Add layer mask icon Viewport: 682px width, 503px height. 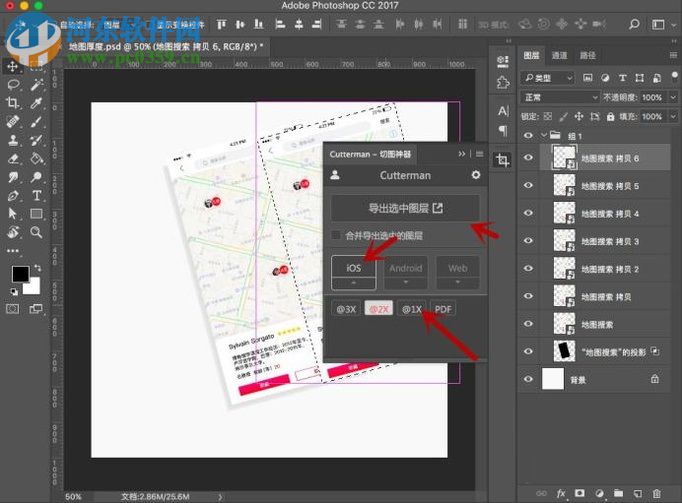click(x=580, y=493)
